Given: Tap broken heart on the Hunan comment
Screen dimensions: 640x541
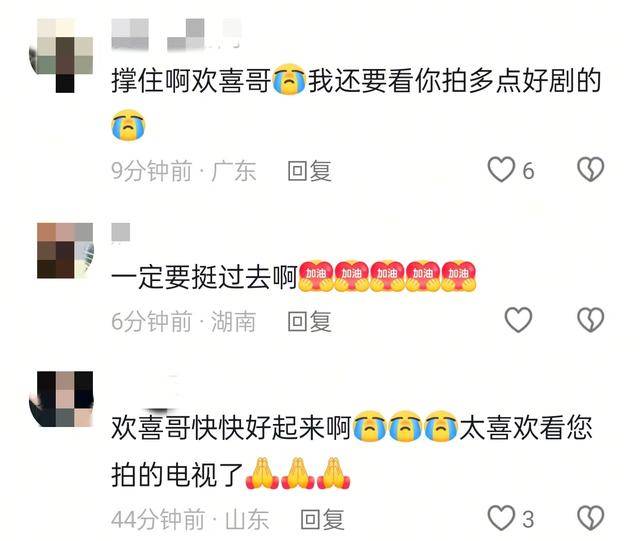Looking at the screenshot, I should tap(590, 320).
